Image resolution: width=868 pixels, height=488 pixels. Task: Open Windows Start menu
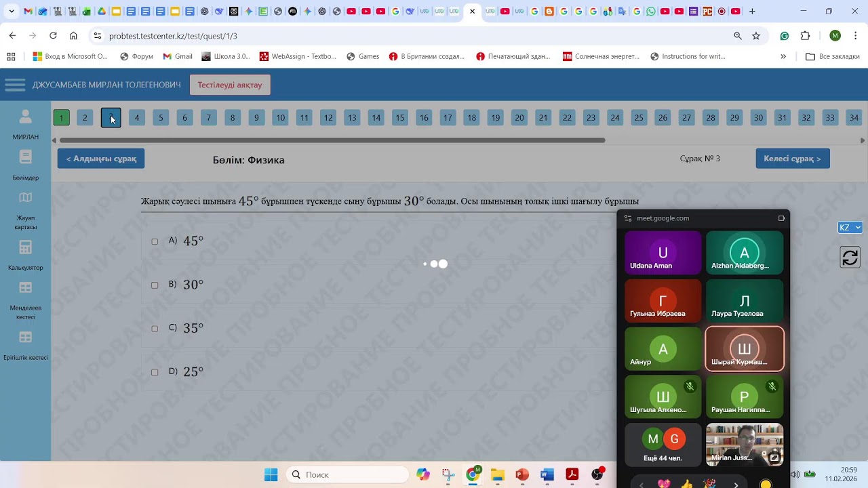tap(271, 474)
